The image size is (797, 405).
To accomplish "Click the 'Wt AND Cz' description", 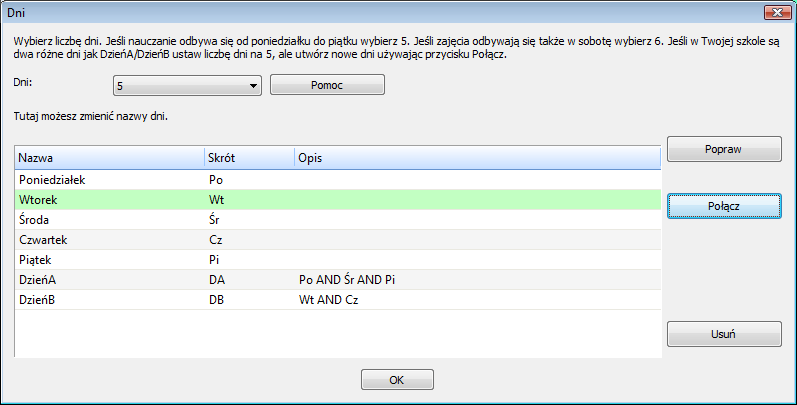I will pos(328,300).
